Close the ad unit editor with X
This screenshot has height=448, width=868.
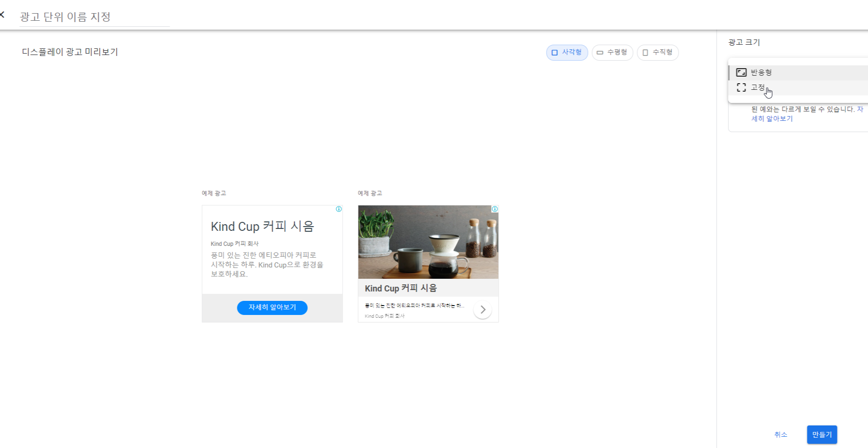pyautogui.click(x=2, y=15)
